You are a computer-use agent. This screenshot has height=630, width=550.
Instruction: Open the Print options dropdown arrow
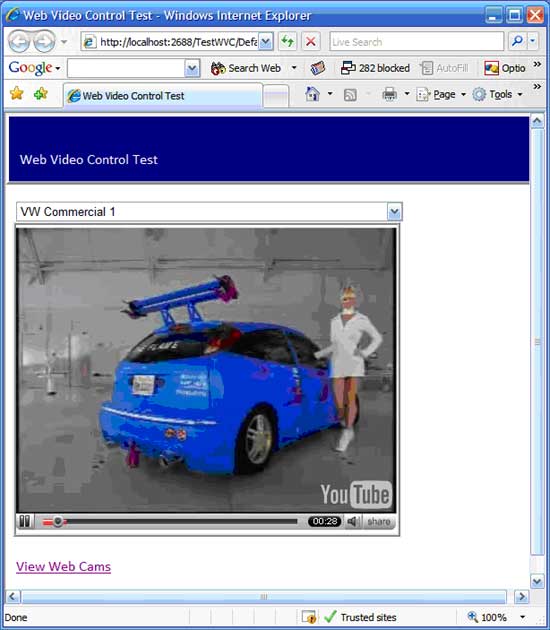pyautogui.click(x=407, y=94)
